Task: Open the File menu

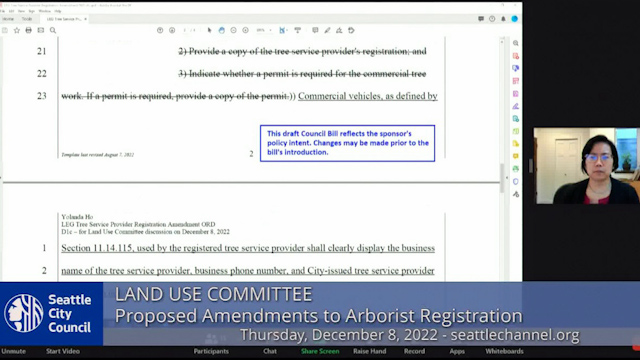Action: 2,11
